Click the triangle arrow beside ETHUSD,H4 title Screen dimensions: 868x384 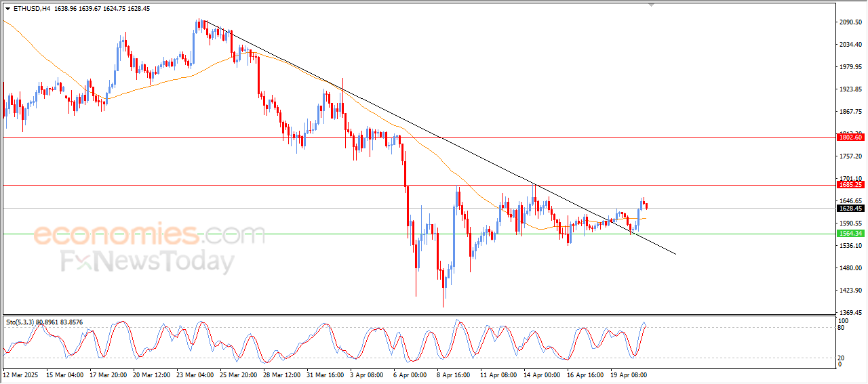click(x=8, y=9)
